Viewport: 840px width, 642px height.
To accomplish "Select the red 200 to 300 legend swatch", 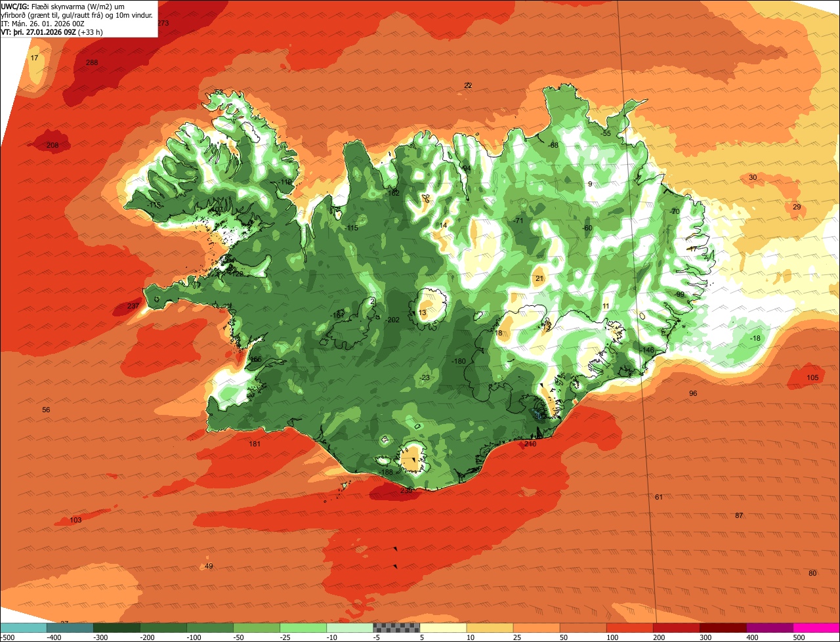I will (676, 628).
